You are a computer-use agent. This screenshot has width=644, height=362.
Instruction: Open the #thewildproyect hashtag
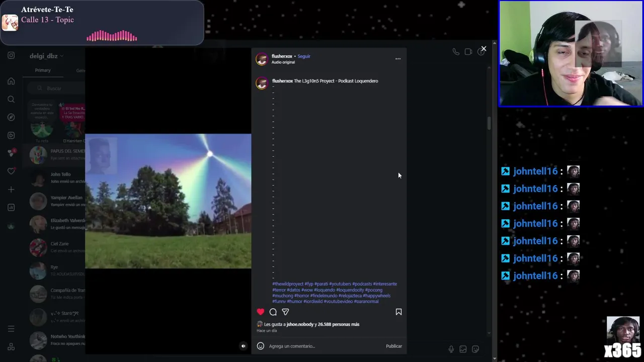(x=288, y=284)
